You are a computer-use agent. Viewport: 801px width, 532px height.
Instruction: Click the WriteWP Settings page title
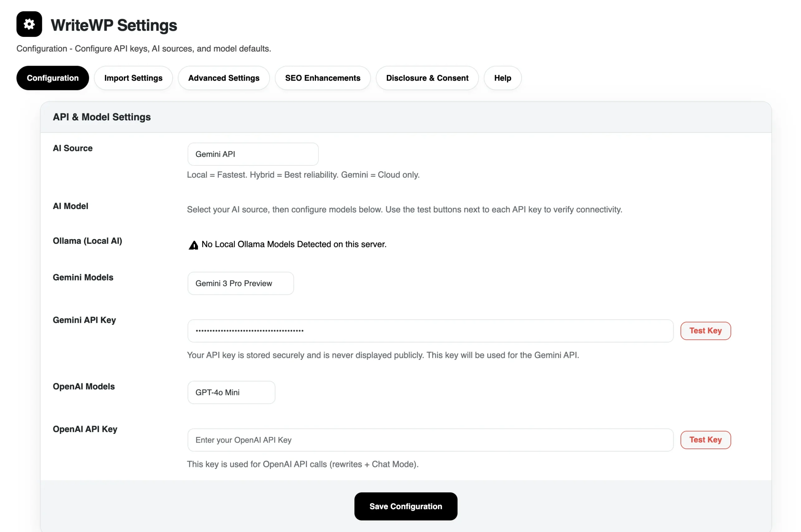click(x=114, y=25)
